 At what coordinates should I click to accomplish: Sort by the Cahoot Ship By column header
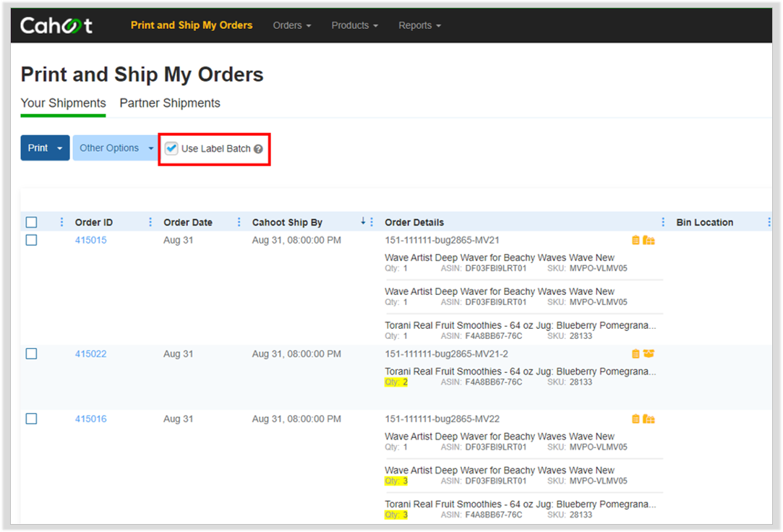287,223
